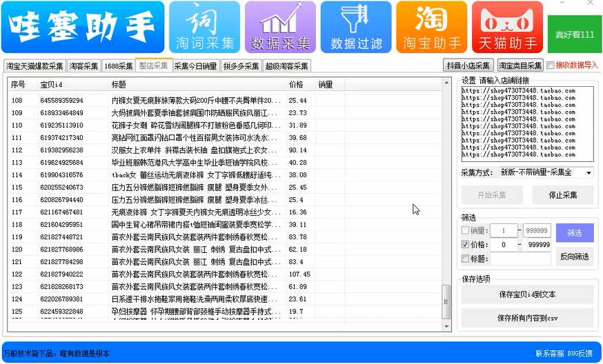This screenshot has width=603, height=364.
Task: Open the 采集方式 dropdown
Action: click(546, 172)
